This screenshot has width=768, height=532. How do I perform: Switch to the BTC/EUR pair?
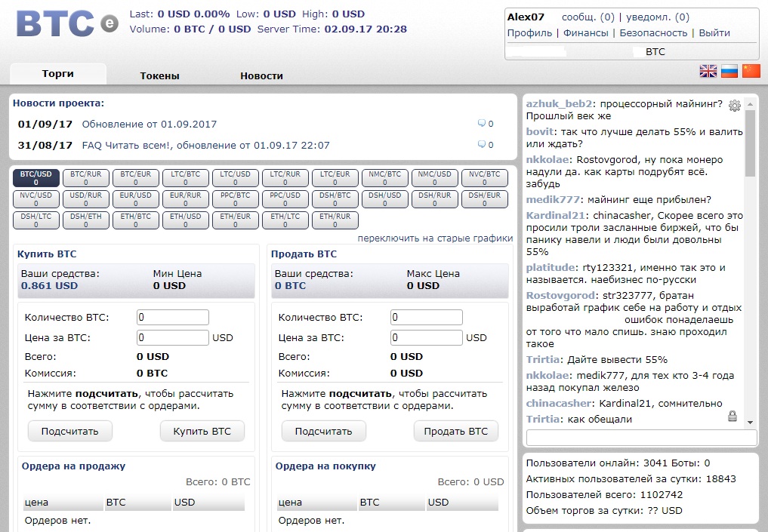coord(136,178)
